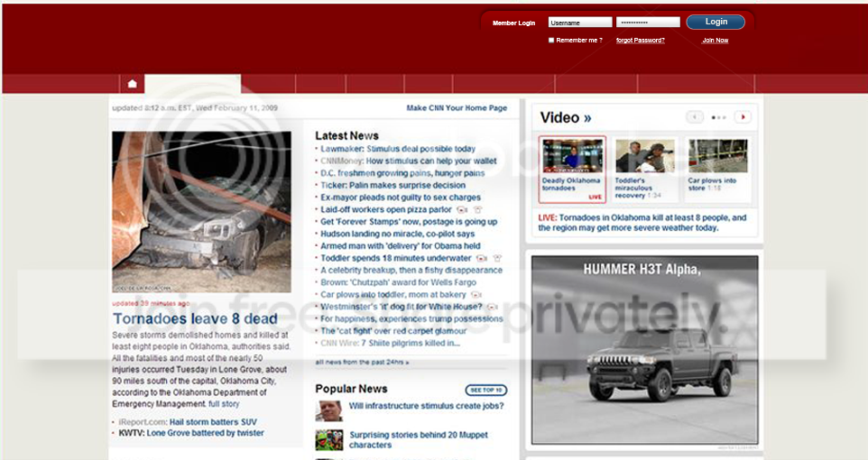This screenshot has width=868, height=460.
Task: Select the video carousel page dots indicator
Action: [718, 117]
